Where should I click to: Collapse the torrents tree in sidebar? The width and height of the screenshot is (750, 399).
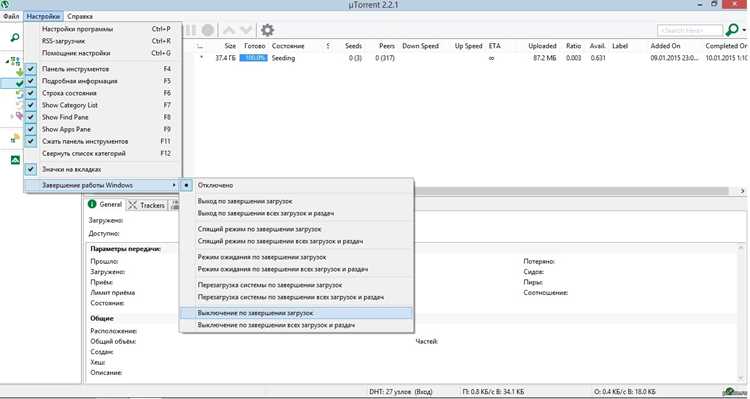pyautogui.click(x=7, y=61)
